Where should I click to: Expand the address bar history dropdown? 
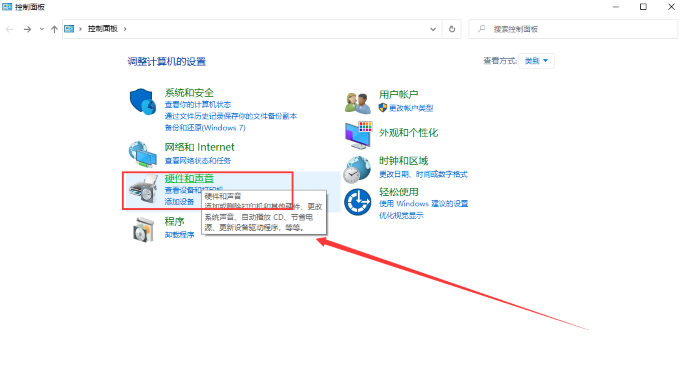(433, 29)
